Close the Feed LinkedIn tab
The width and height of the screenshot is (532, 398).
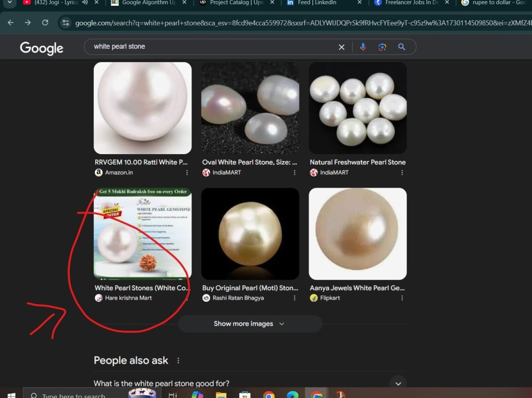click(x=360, y=2)
